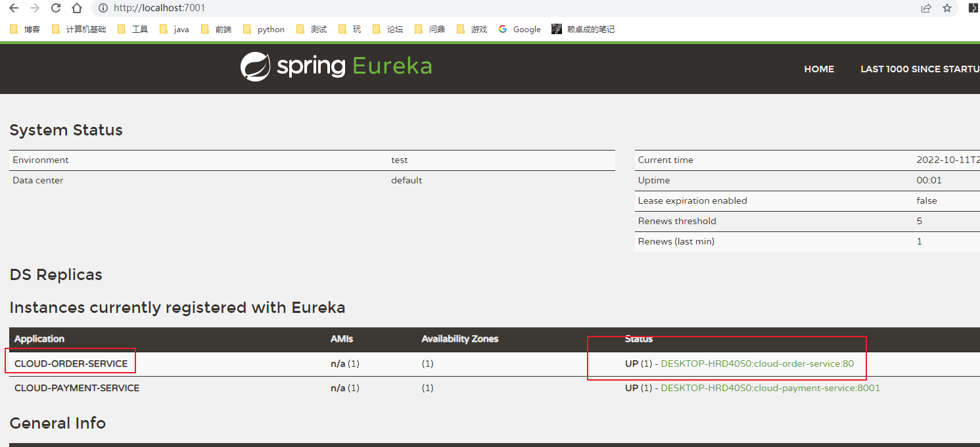Open the 工具 bookmark folder
980x447 pixels.
coord(133,29)
